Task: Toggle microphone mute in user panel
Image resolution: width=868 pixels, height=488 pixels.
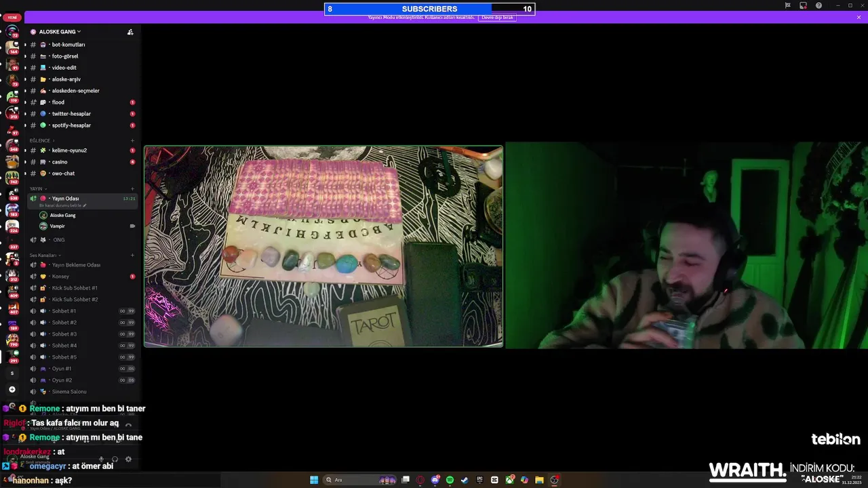Action: [101, 460]
